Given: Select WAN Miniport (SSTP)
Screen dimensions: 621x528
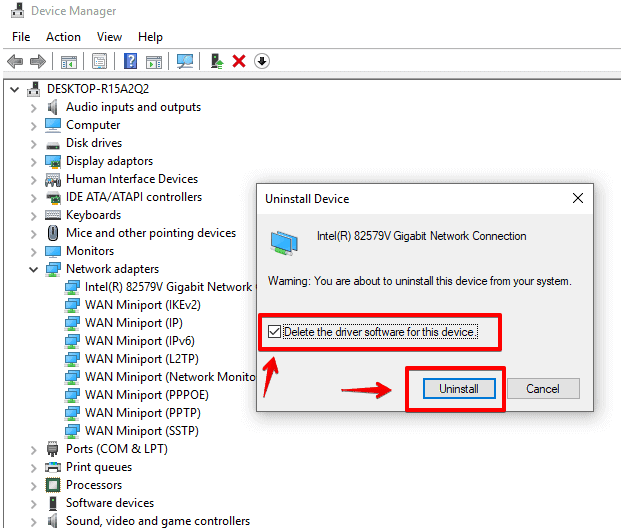Looking at the screenshot, I should tap(142, 431).
